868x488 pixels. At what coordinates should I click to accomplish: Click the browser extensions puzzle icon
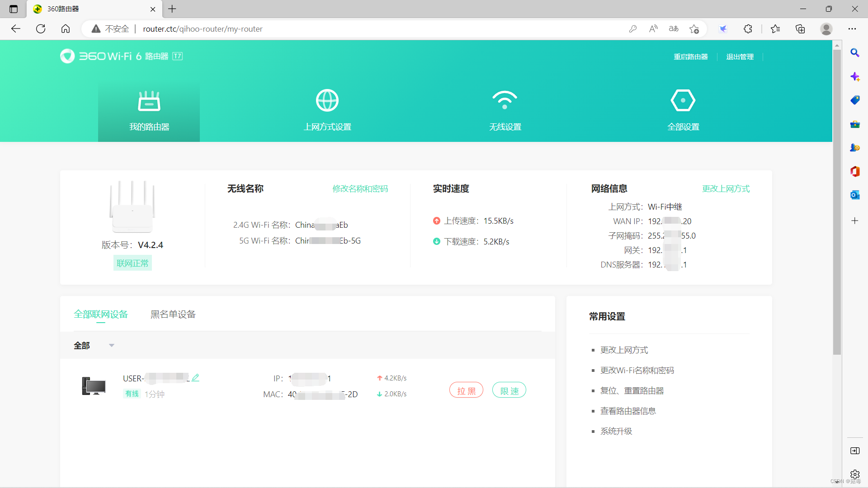tap(748, 29)
